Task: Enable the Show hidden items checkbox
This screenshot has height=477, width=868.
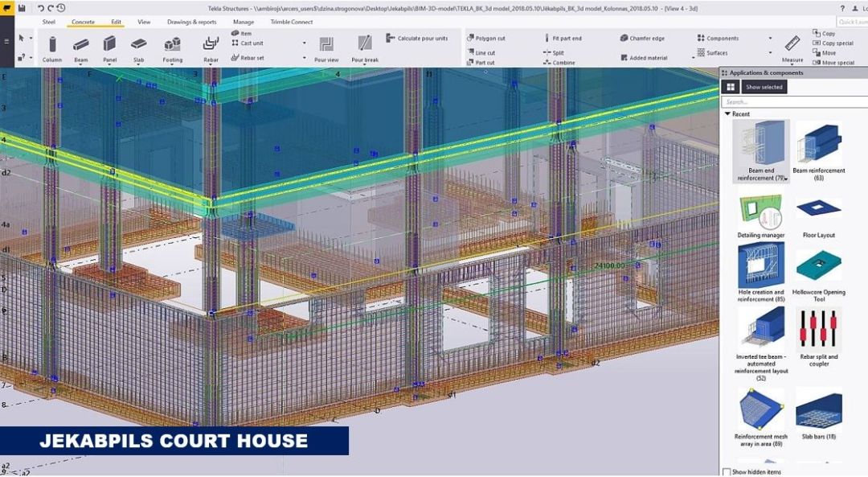Action: point(727,472)
